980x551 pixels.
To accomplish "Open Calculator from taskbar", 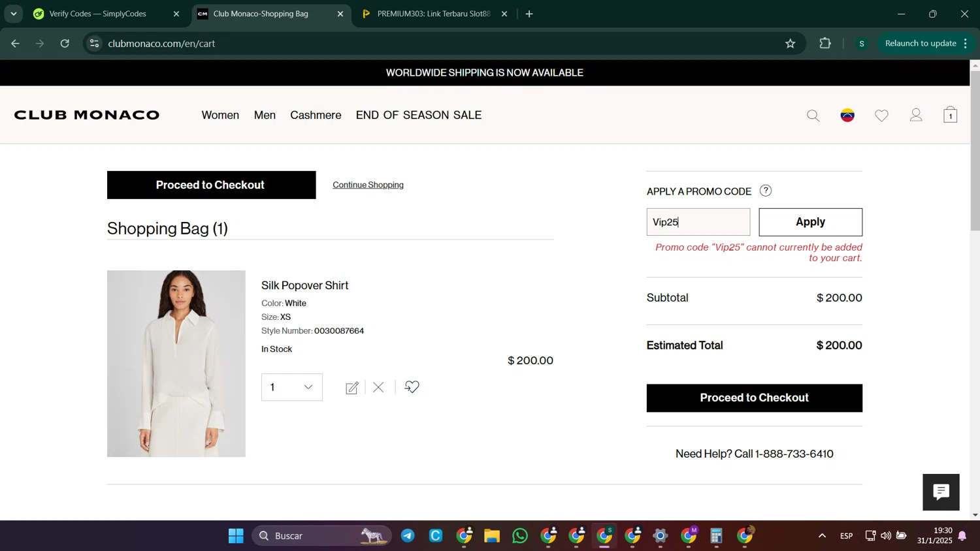I will pyautogui.click(x=716, y=536).
